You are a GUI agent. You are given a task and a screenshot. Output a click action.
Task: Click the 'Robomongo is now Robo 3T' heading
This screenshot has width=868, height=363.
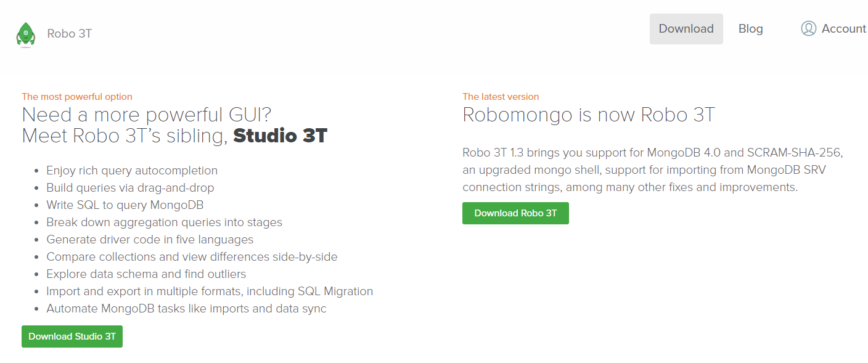589,115
